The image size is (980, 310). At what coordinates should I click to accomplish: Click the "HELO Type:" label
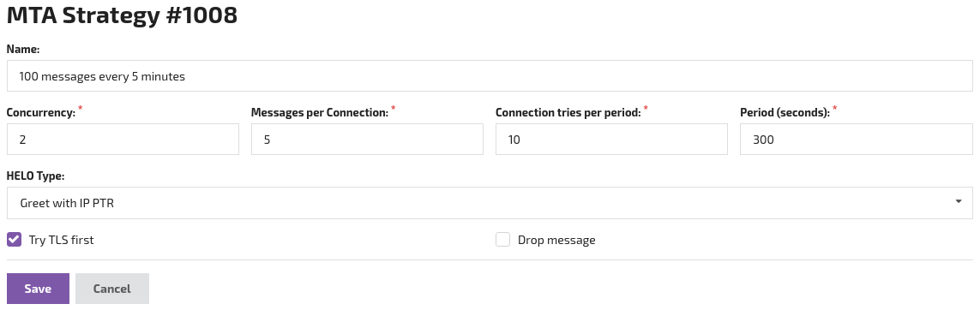click(36, 176)
